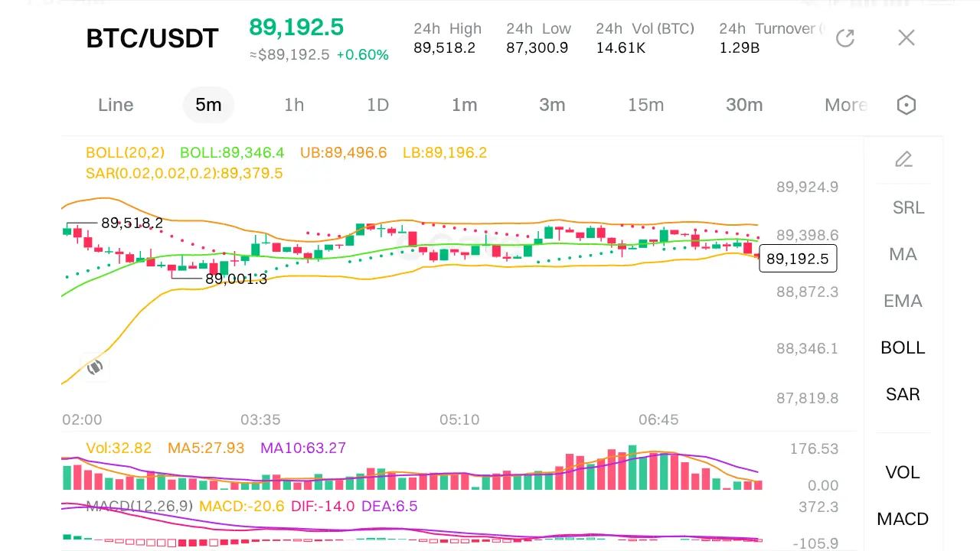Toggle the BOLL indicator

(x=903, y=347)
